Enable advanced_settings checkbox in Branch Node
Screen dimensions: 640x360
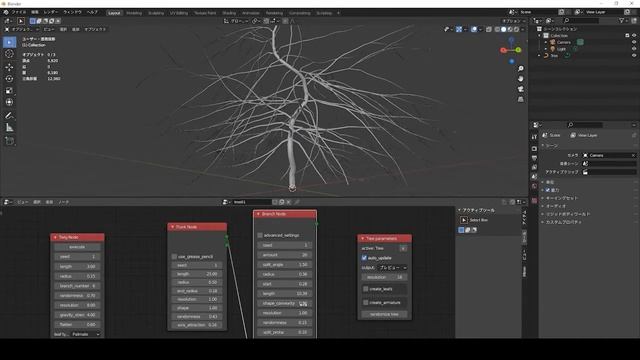click(x=260, y=236)
